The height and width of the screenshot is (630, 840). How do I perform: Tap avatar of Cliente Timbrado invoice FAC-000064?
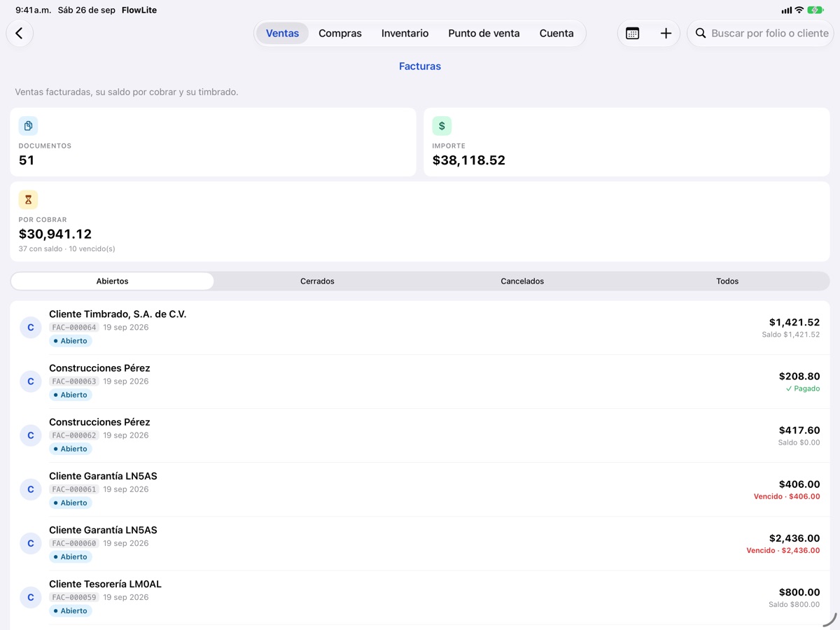[31, 328]
